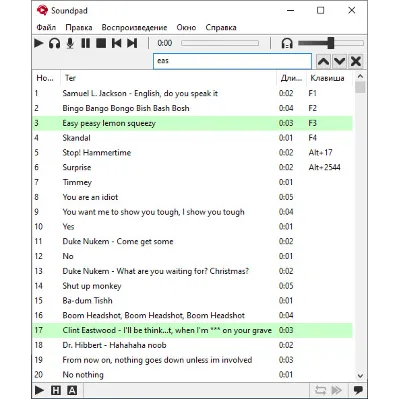Skip to next sound in toolbar

(132, 43)
